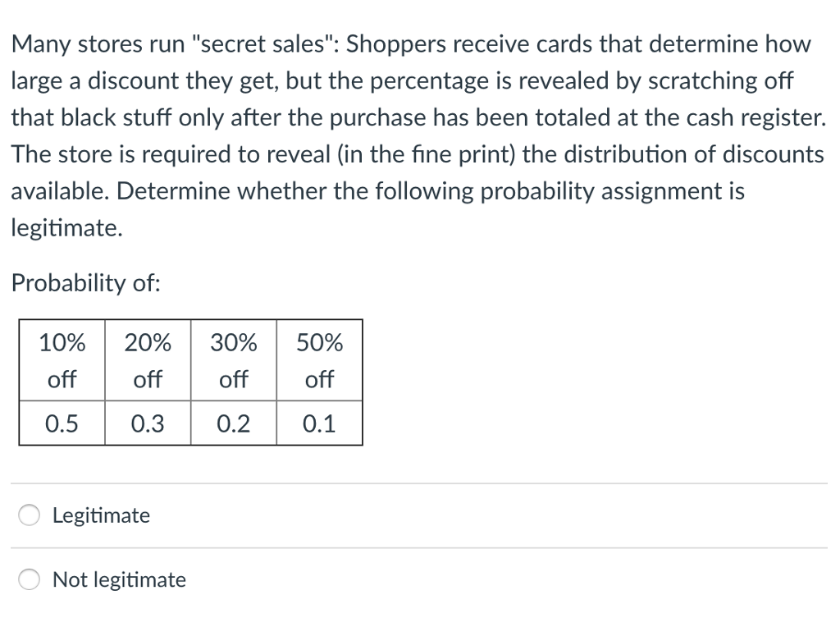Click the 0.5 probability cell
This screenshot has width=840, height=636.
[x=62, y=423]
